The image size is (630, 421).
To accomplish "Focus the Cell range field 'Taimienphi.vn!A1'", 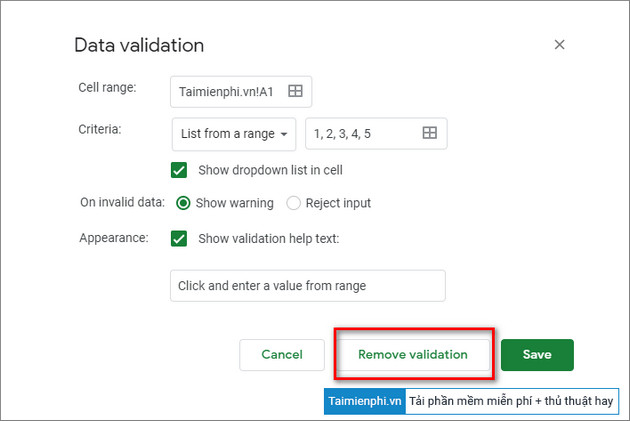I will (x=230, y=91).
